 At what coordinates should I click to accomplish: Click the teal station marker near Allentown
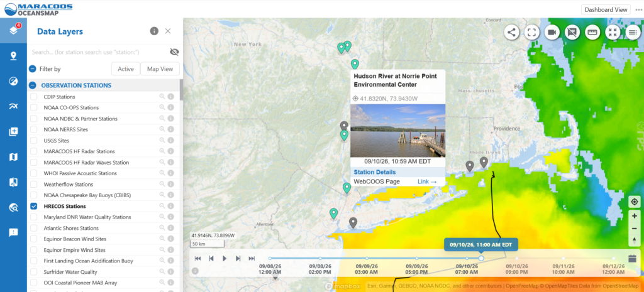(333, 214)
